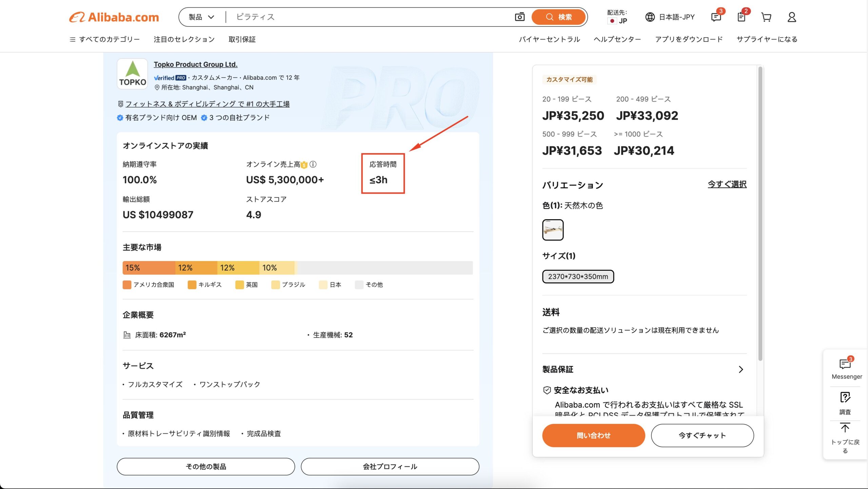Viewport: 868px width, 489px height.
Task: Click the TOPKO company logo
Action: [132, 74]
